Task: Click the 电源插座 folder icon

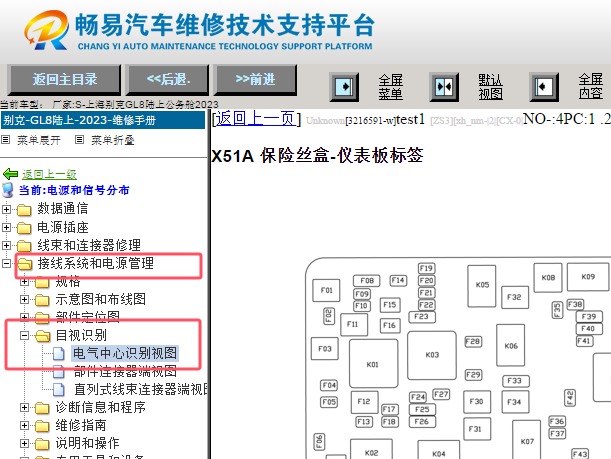Action: coord(24,228)
